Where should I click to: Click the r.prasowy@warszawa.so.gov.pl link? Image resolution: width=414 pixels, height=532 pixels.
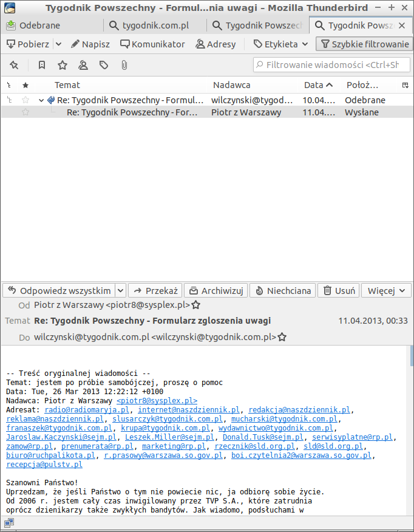click(x=163, y=455)
